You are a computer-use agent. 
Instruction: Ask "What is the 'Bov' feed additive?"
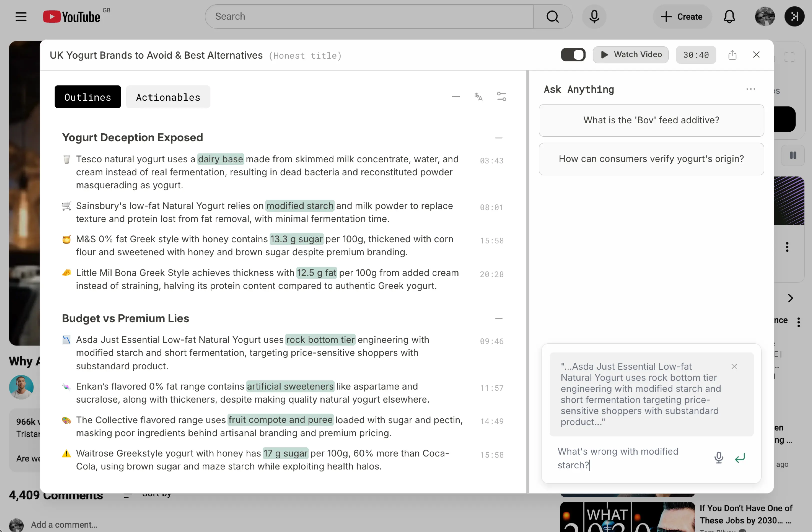click(x=651, y=120)
